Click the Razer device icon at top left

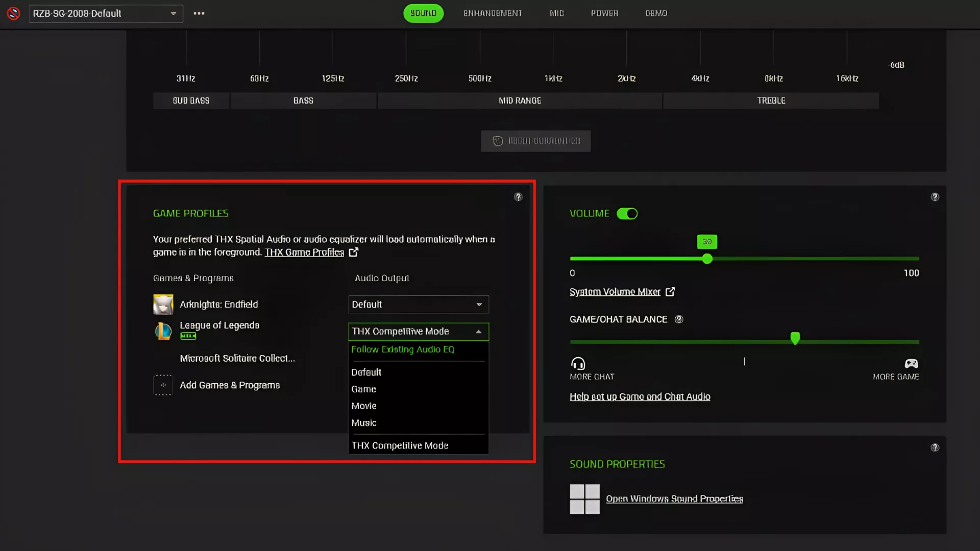click(14, 13)
